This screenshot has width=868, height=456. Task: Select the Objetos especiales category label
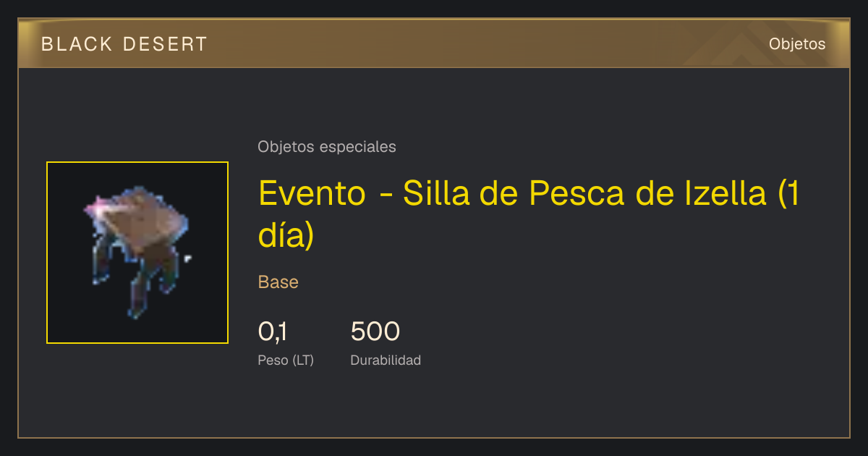click(327, 147)
